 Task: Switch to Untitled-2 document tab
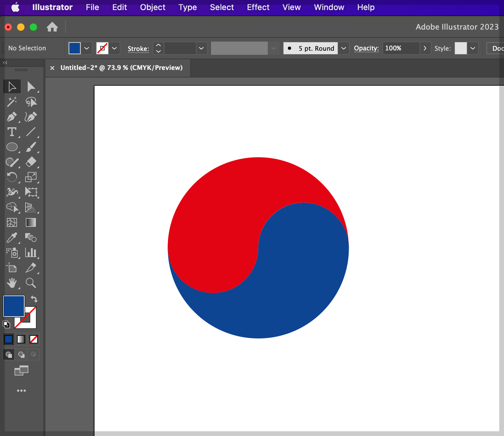coord(122,68)
